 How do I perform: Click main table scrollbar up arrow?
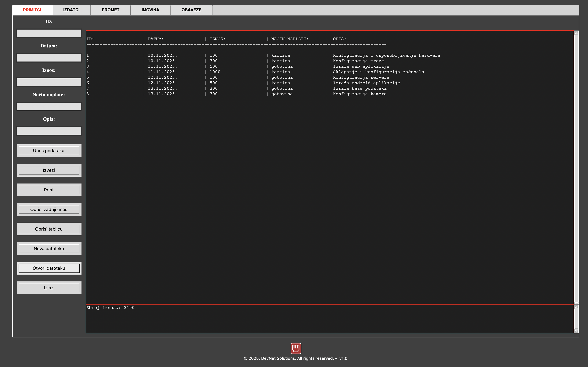pos(576,33)
